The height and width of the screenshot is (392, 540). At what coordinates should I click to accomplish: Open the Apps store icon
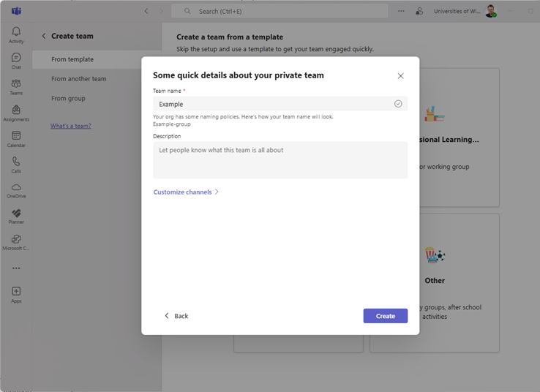[16, 294]
